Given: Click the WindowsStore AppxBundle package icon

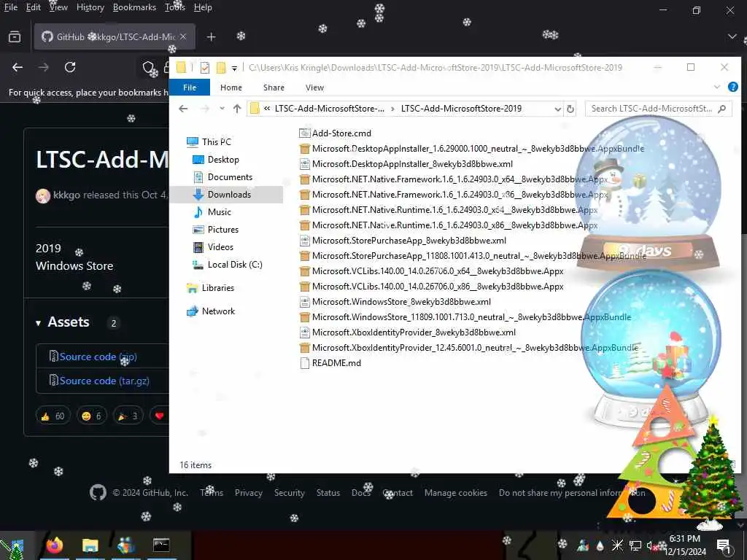Looking at the screenshot, I should pyautogui.click(x=305, y=317).
